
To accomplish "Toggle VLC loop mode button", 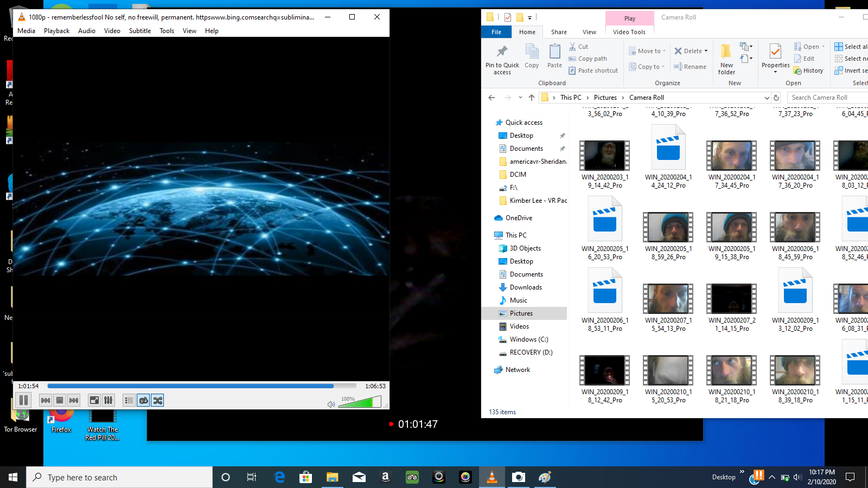I will tap(143, 400).
